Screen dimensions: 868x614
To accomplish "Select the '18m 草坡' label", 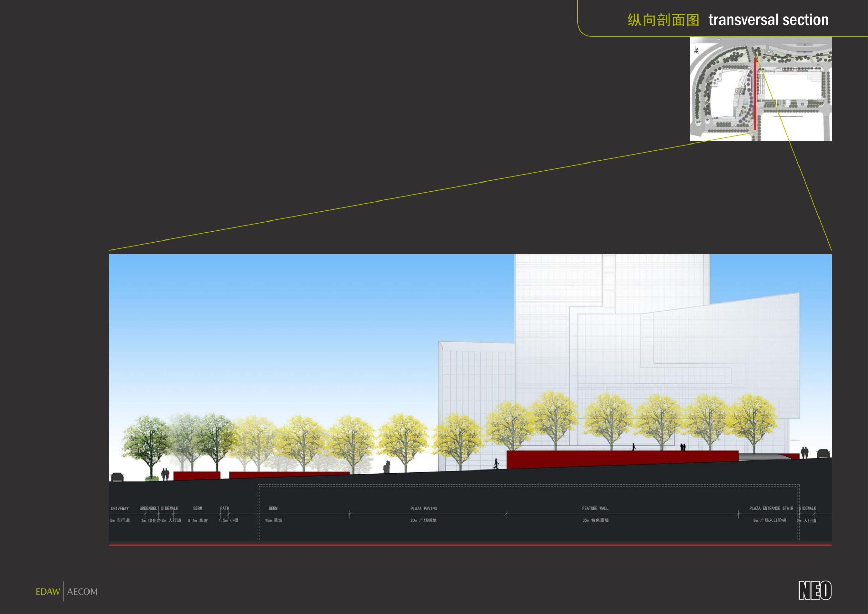I will point(274,521).
